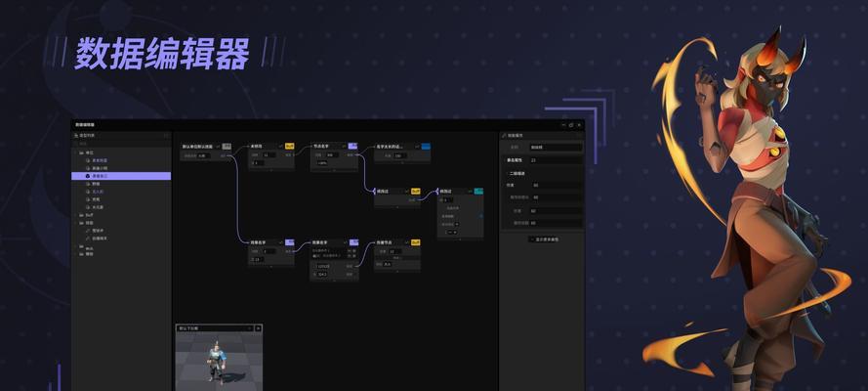
Task: Click the properties panel header icon
Action: tap(504, 135)
